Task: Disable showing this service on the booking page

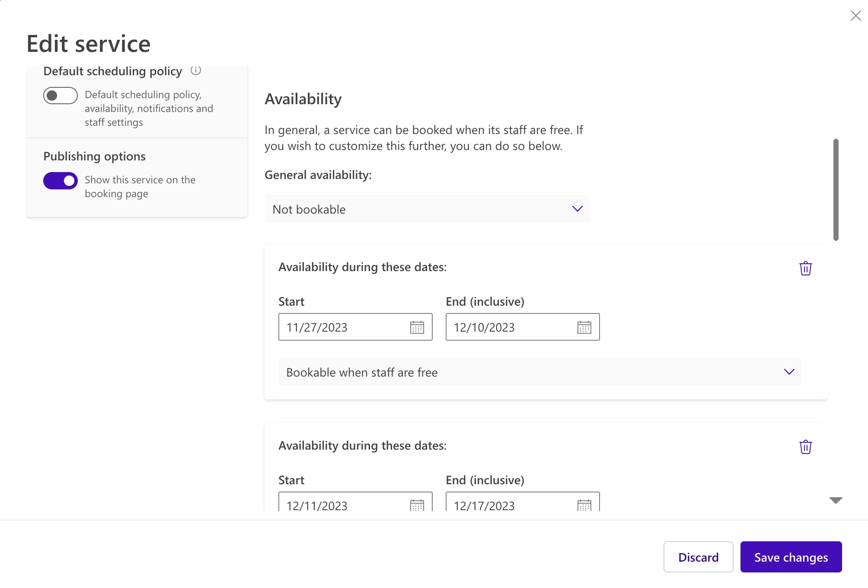Action: point(61,180)
